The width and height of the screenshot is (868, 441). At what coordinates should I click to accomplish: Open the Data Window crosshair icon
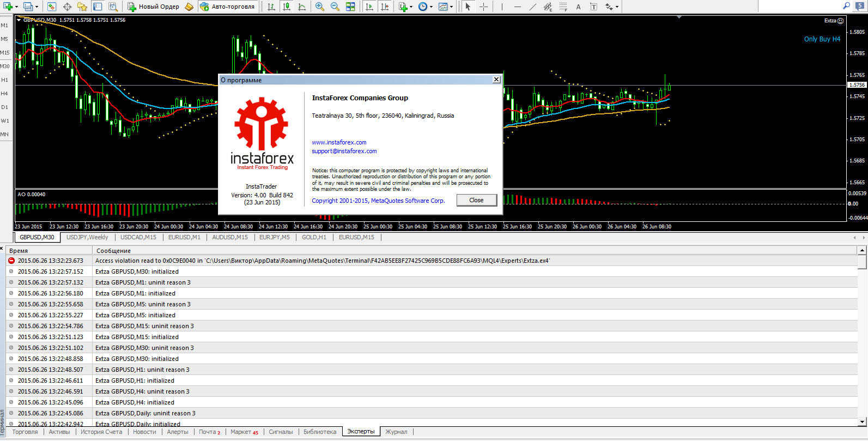tap(67, 7)
